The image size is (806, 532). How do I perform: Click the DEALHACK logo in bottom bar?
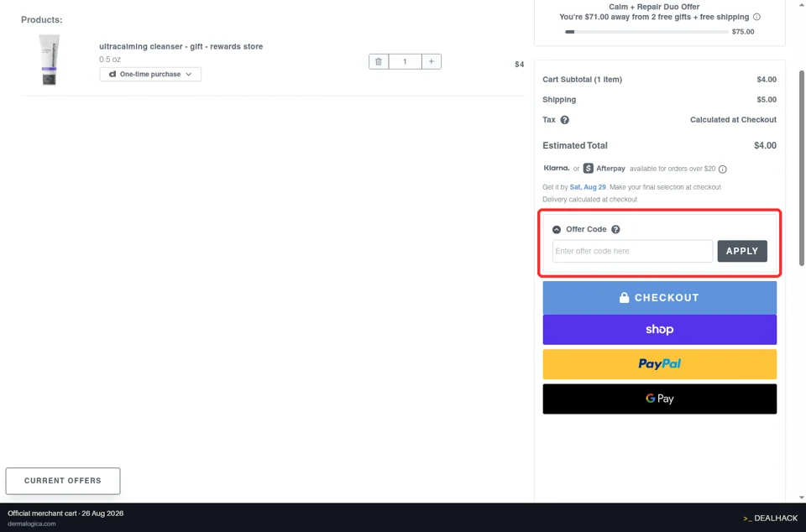pyautogui.click(x=770, y=518)
